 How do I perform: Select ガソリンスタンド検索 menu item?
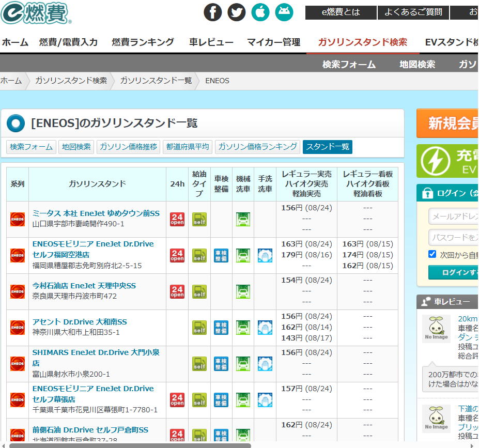pos(363,42)
